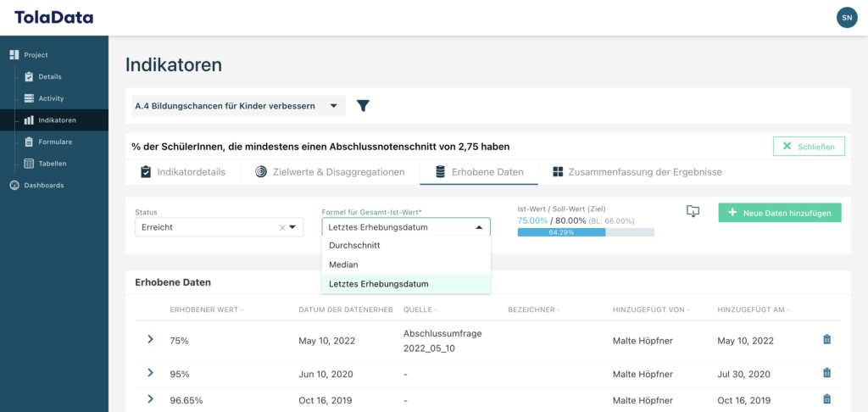Sort by Quelle column header
This screenshot has height=412, width=868.
pos(420,309)
